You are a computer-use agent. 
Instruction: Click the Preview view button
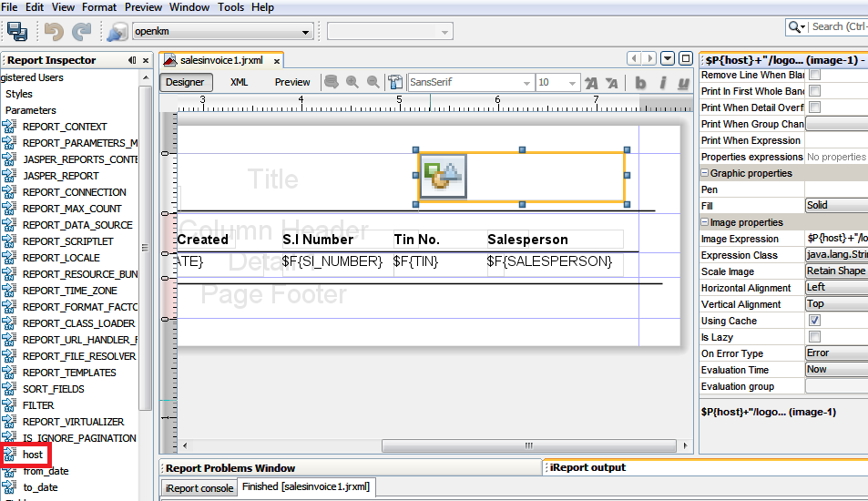point(292,82)
